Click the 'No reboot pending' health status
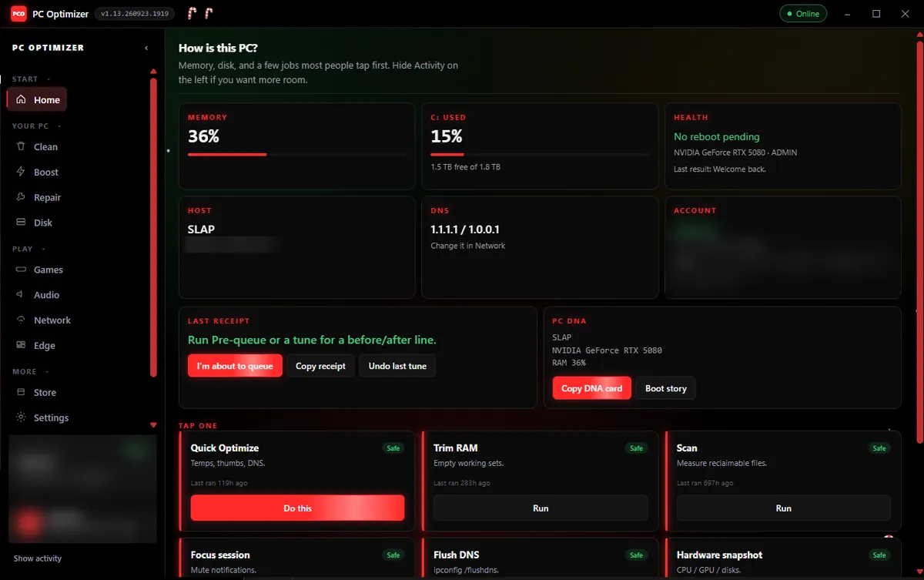Image resolution: width=924 pixels, height=580 pixels. click(717, 136)
